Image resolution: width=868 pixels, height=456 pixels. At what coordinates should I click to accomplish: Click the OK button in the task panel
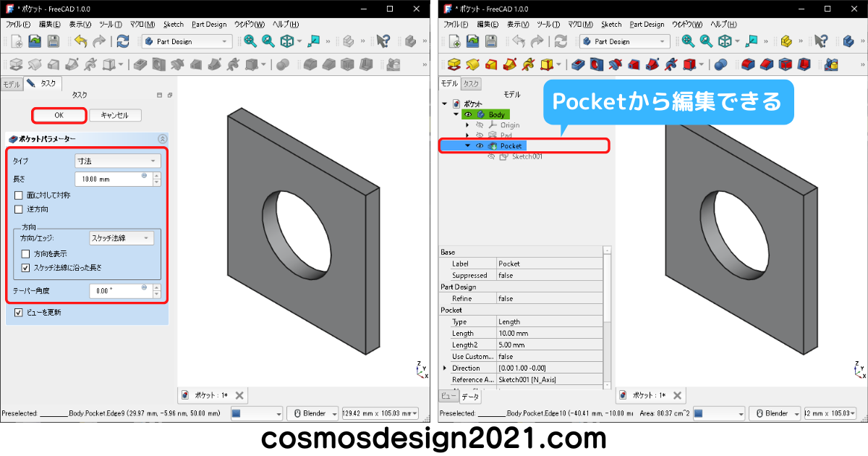[59, 115]
